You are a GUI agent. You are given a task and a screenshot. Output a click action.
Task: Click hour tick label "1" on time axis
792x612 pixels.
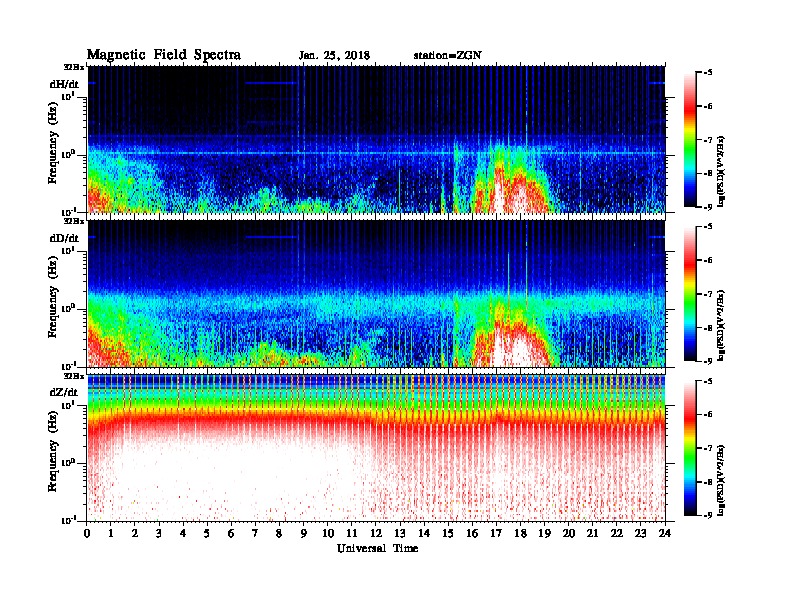click(x=111, y=533)
